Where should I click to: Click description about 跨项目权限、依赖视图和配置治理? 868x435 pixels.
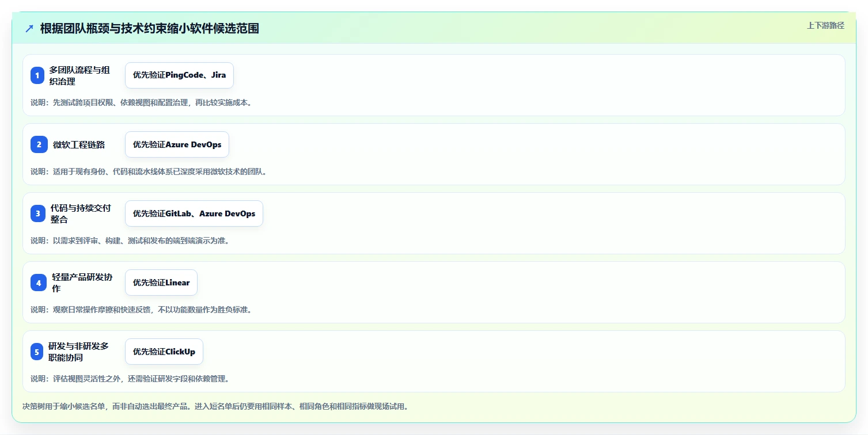click(141, 102)
